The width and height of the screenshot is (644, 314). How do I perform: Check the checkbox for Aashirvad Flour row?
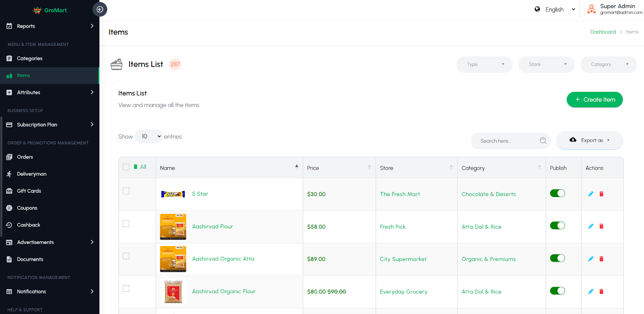(126, 224)
